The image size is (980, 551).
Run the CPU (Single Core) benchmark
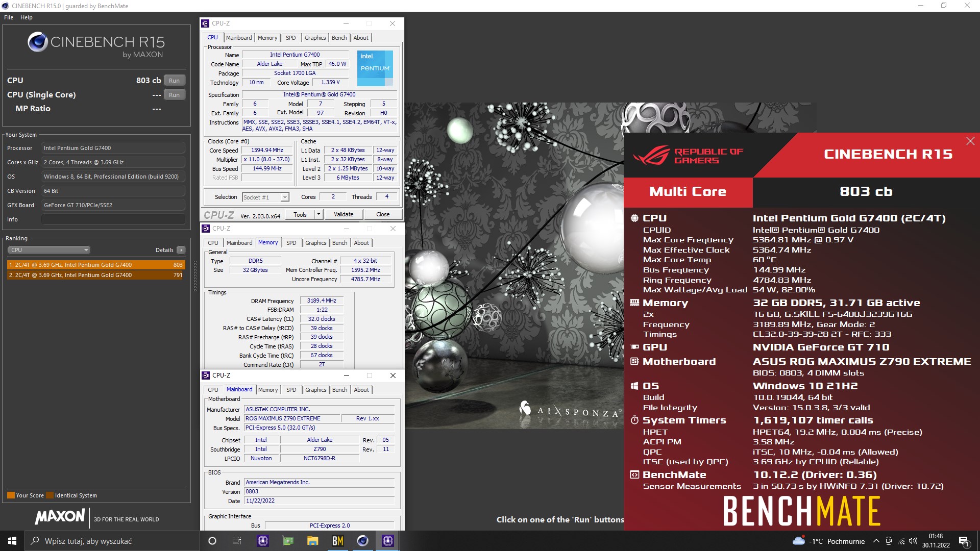174,95
